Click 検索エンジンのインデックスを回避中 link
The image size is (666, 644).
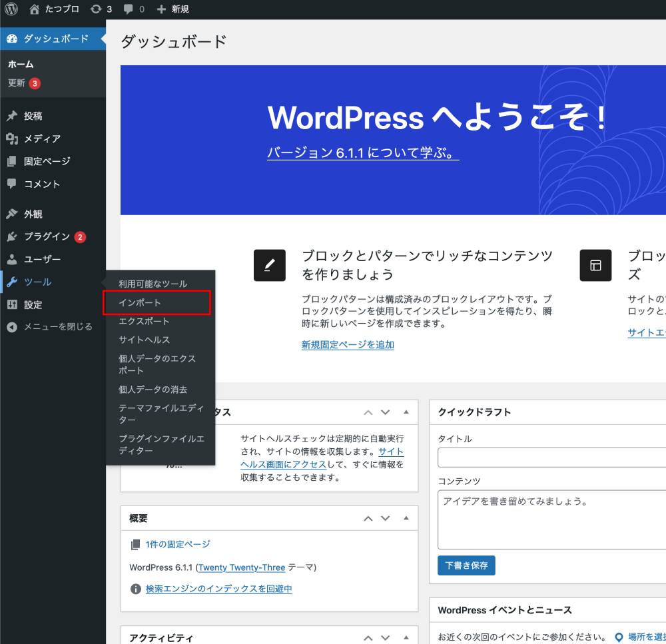(x=218, y=589)
